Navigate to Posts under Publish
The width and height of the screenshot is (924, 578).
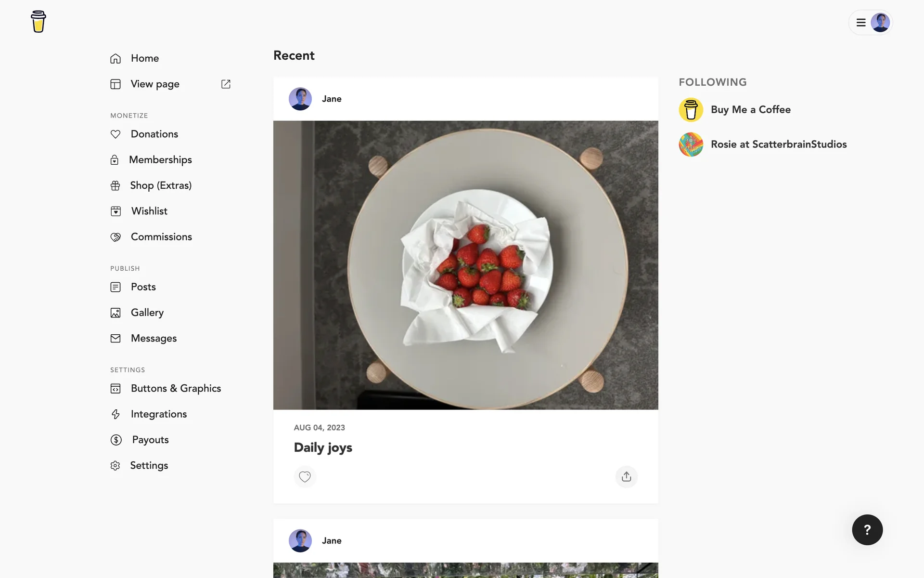pyautogui.click(x=143, y=287)
